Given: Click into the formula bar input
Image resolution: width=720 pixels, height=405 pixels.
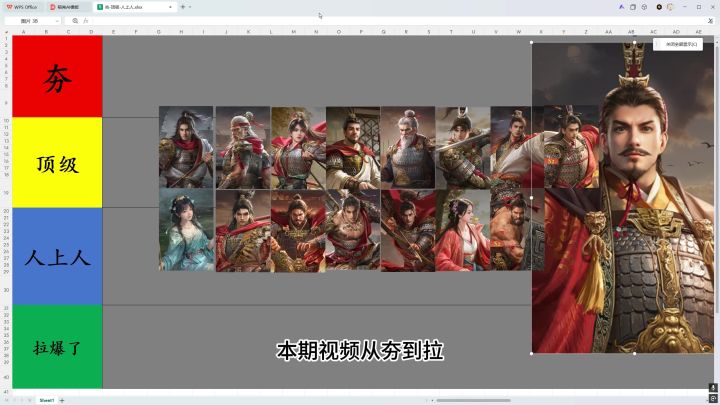Looking at the screenshot, I should [x=397, y=21].
